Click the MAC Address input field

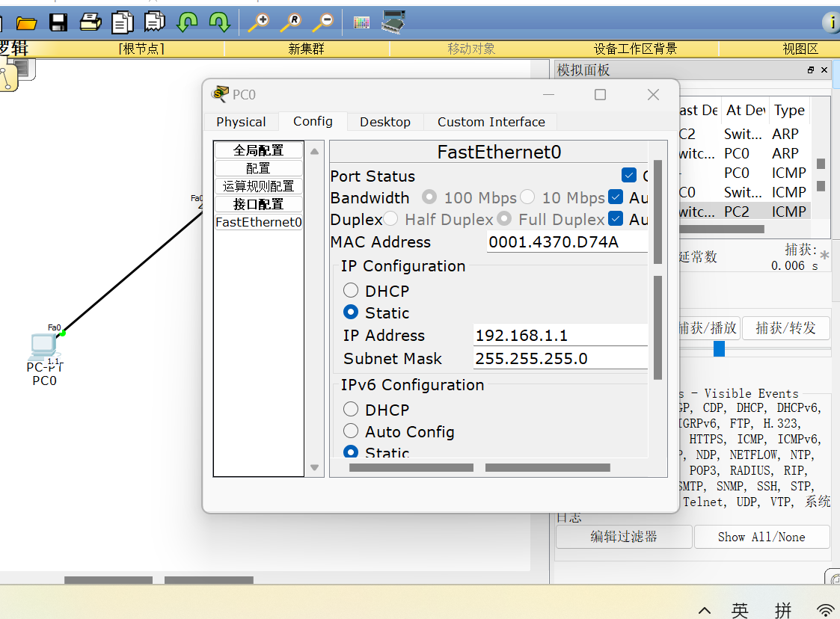567,241
